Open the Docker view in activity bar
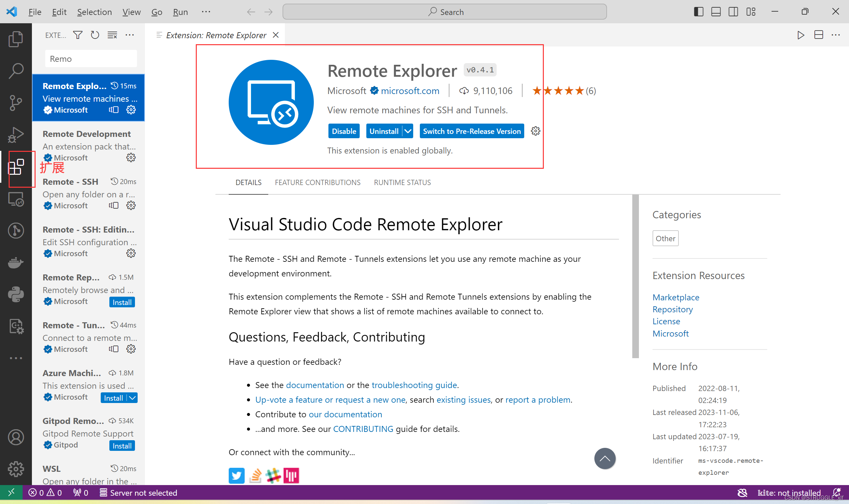The height and width of the screenshot is (504, 849). click(16, 262)
